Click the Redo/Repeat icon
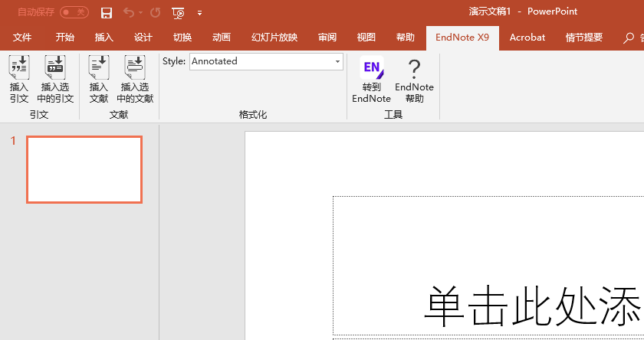 155,13
